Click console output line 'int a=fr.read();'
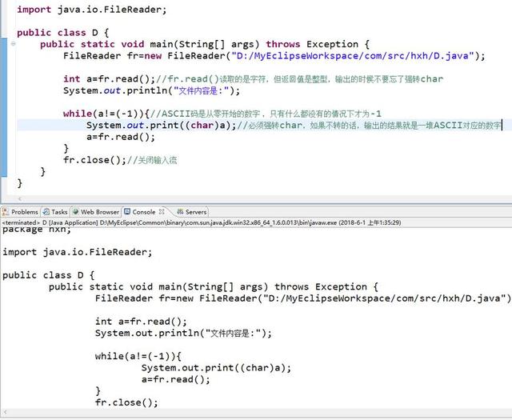The width and height of the screenshot is (512, 420). click(141, 322)
